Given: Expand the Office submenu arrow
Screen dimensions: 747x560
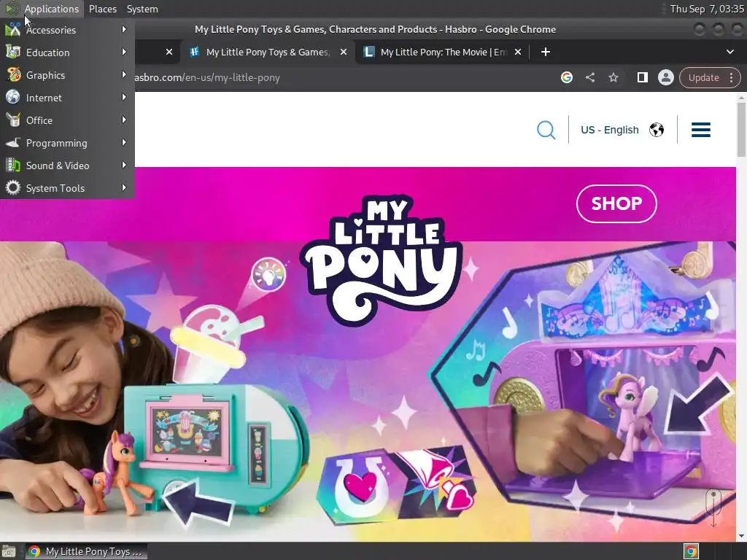Looking at the screenshot, I should point(124,120).
